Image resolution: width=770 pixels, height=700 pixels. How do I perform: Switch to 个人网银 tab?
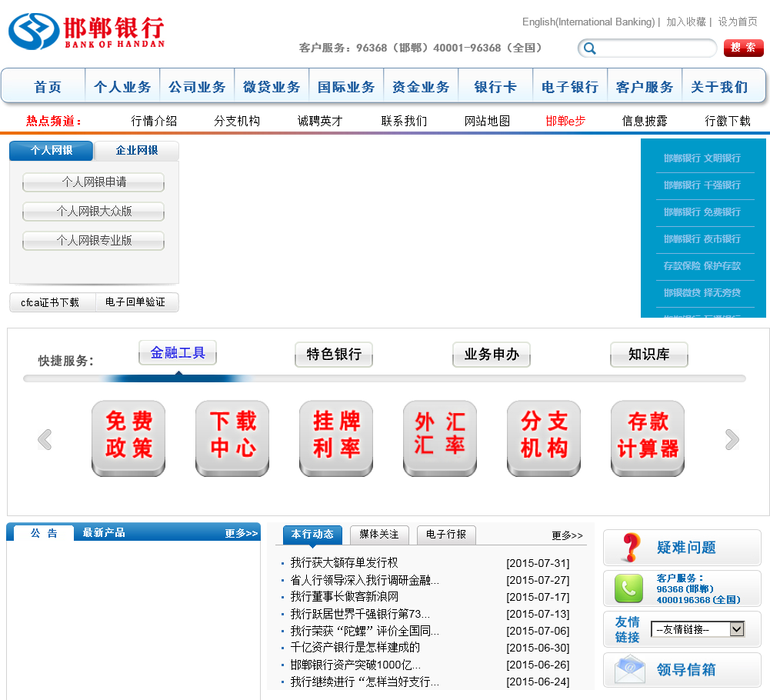point(51,150)
